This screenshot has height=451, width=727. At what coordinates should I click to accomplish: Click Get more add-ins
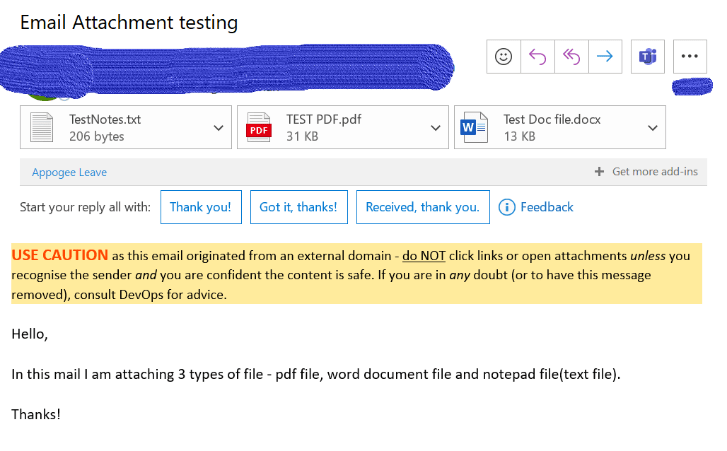(x=646, y=172)
